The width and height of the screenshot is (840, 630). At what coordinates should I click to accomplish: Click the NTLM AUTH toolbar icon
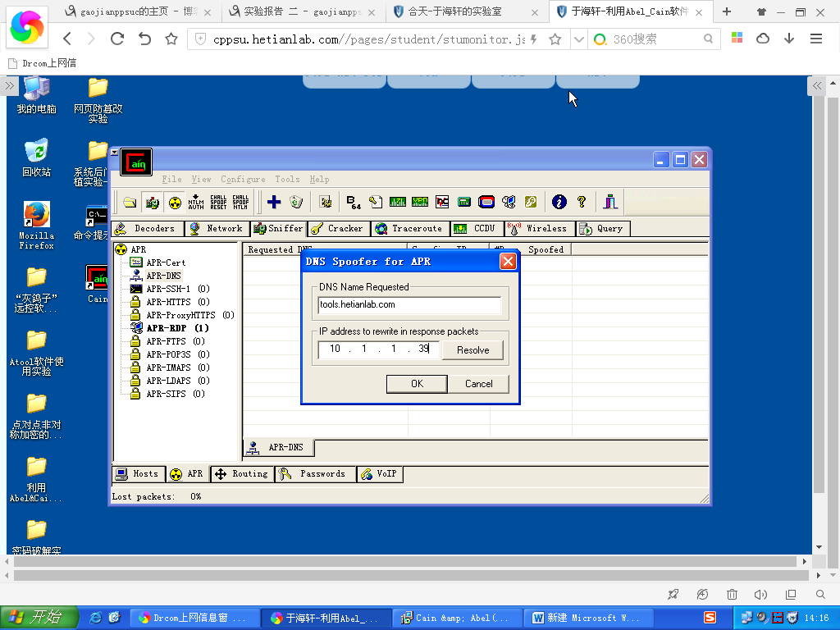point(196,202)
